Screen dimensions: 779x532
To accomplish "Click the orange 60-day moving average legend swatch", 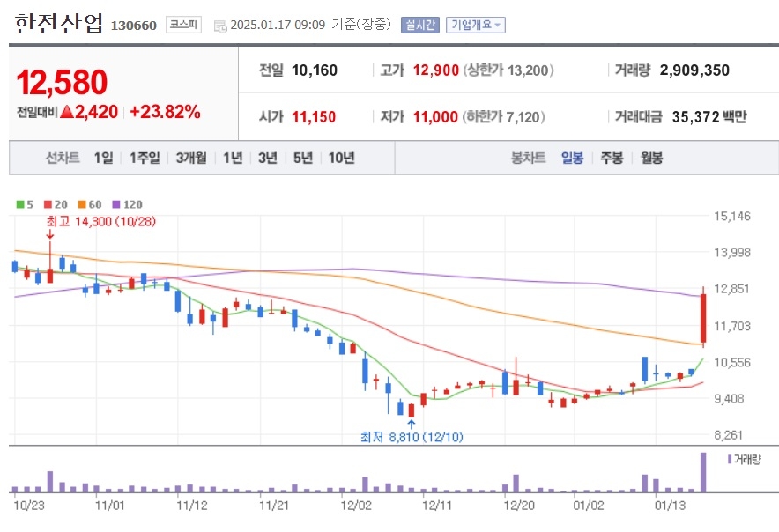I will click(82, 204).
